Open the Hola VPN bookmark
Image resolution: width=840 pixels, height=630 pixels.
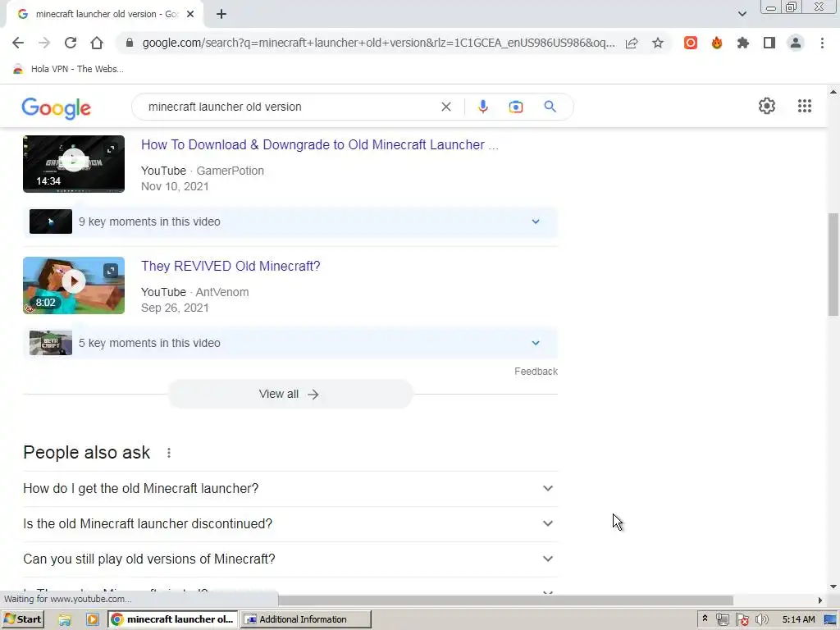point(68,69)
